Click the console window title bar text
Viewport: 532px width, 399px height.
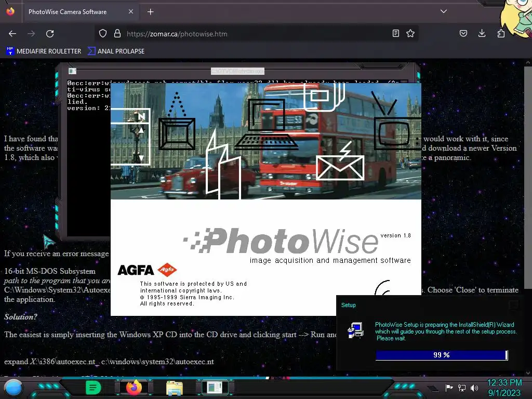tap(237, 71)
